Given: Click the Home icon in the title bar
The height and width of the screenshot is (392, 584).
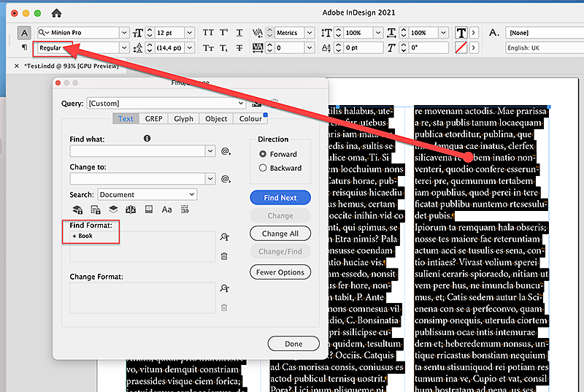Looking at the screenshot, I should (x=56, y=13).
